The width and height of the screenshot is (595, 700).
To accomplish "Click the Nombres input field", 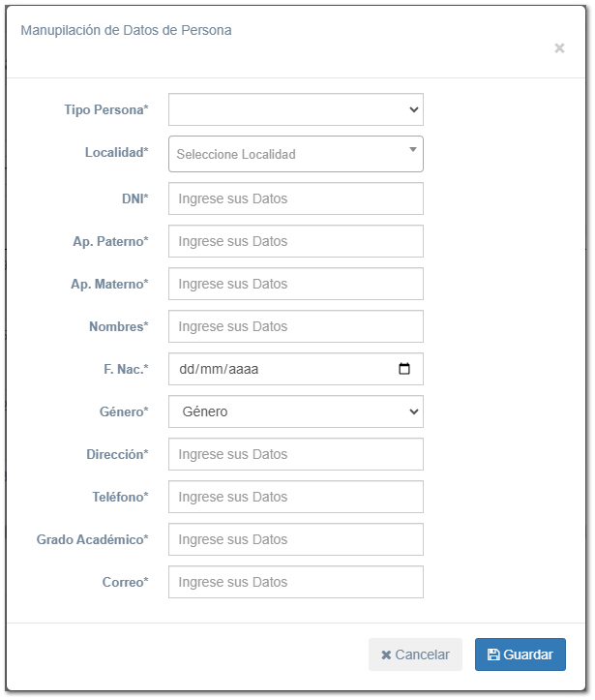I will pos(296,326).
